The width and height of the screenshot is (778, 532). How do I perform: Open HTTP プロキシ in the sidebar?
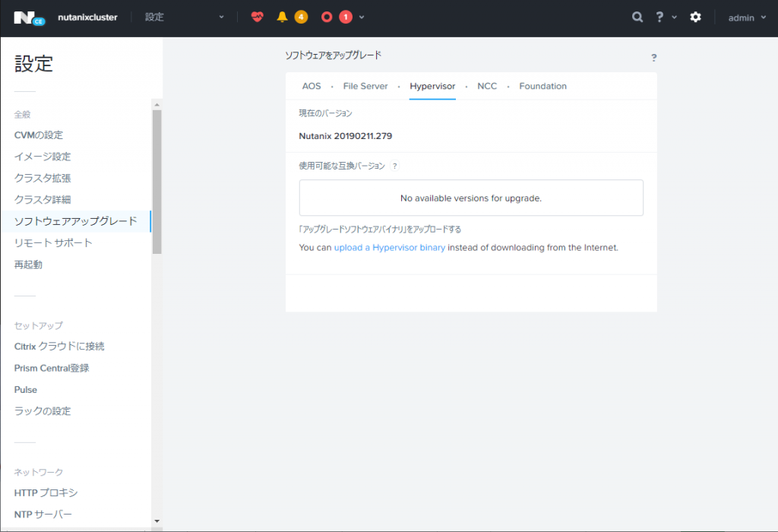coord(46,492)
